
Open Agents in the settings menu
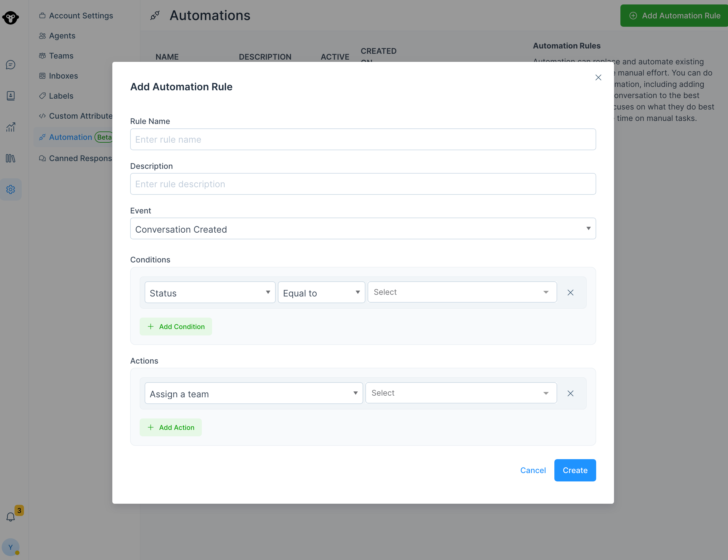point(62,36)
